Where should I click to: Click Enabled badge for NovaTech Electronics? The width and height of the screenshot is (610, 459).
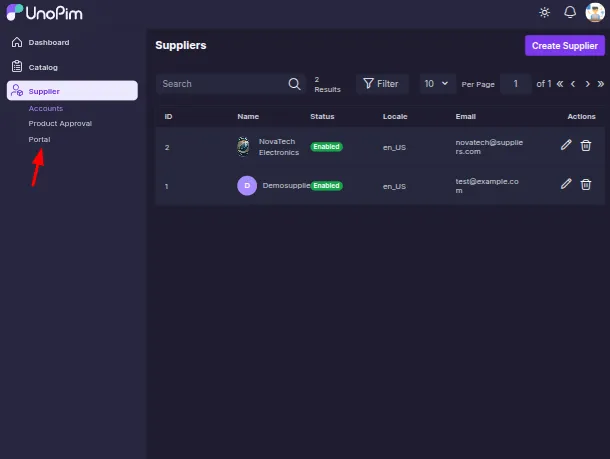point(326,147)
